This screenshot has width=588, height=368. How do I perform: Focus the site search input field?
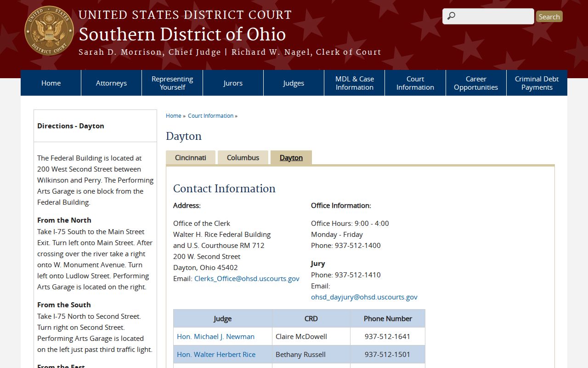pyautogui.click(x=488, y=16)
